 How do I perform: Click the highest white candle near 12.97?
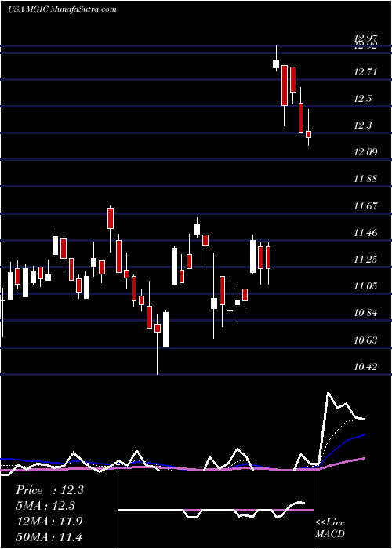pyautogui.click(x=276, y=64)
